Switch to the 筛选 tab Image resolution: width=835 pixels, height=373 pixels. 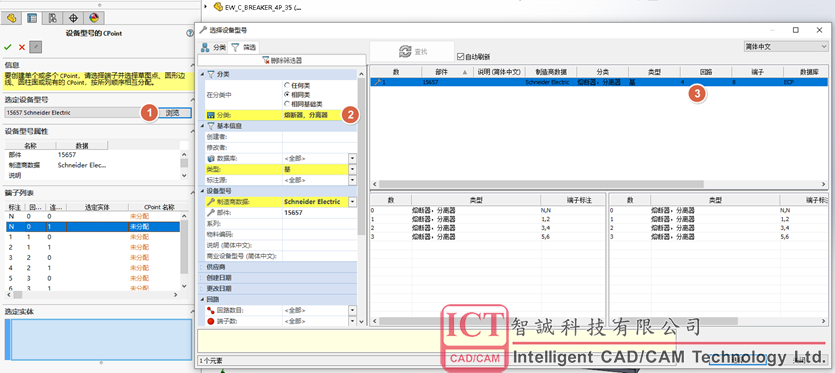pyautogui.click(x=243, y=47)
